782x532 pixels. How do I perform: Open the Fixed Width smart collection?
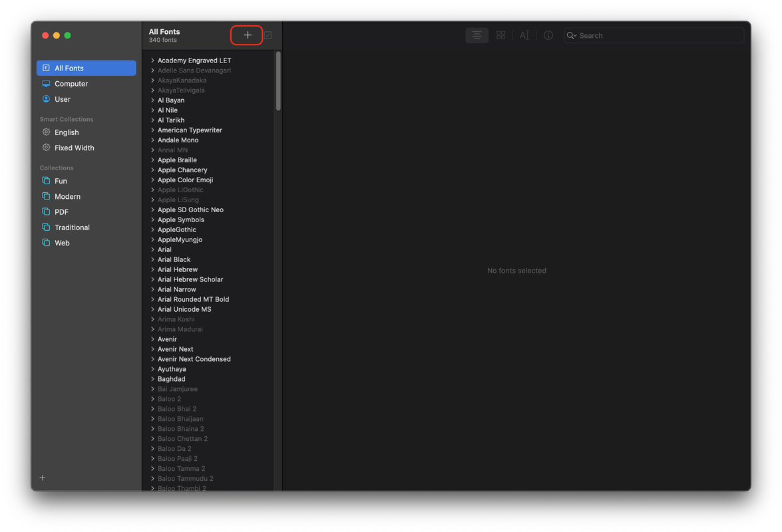tap(87, 148)
